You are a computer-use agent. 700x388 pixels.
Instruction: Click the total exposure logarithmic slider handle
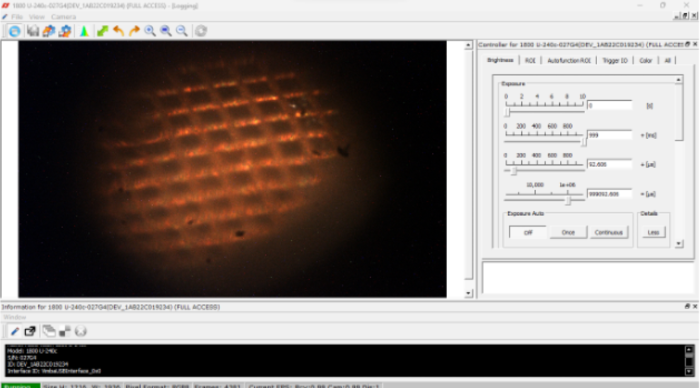coord(568,200)
